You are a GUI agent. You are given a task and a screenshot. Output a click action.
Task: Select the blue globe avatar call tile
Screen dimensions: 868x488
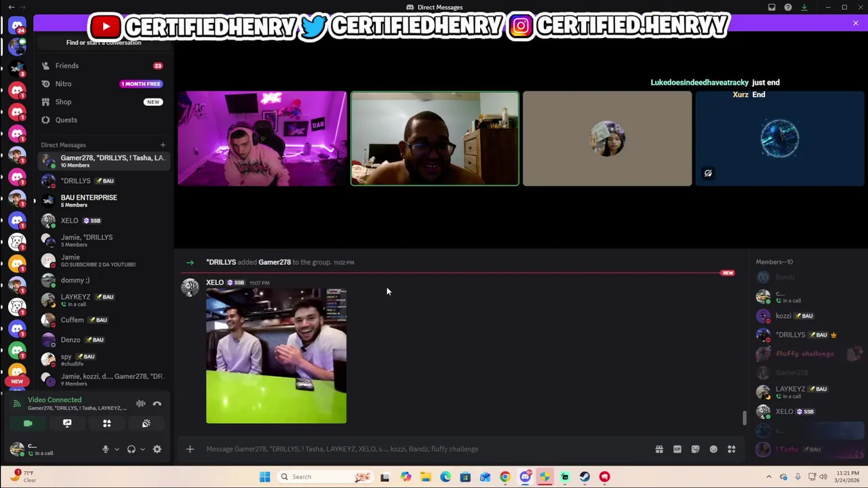[x=780, y=138]
